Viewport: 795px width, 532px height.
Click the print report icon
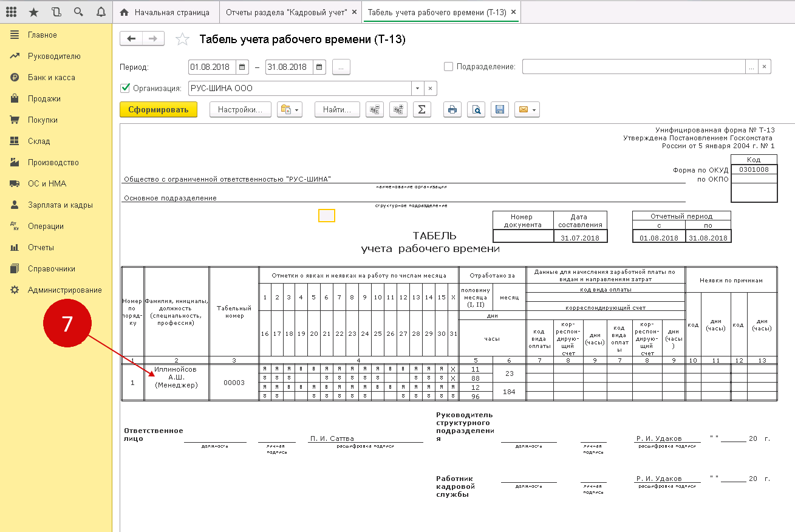tap(452, 109)
